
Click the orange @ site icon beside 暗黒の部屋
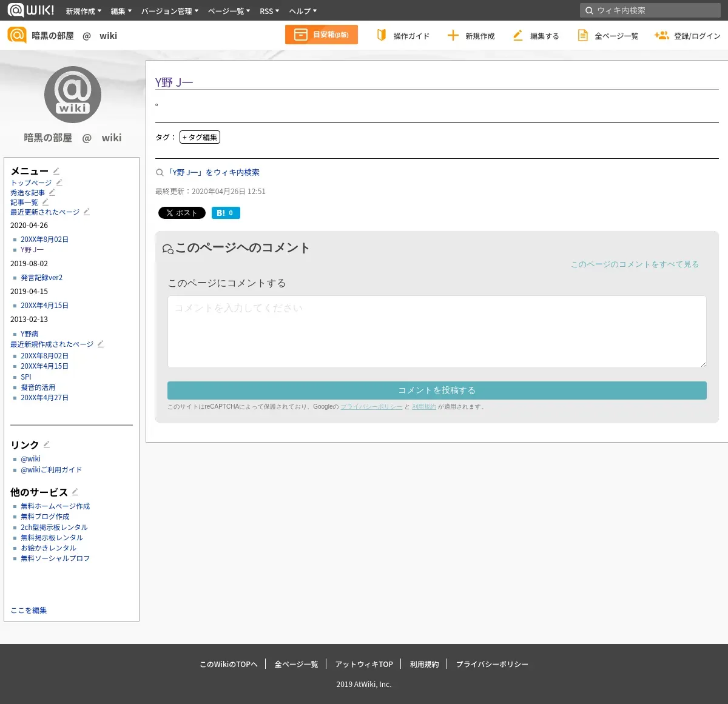coord(17,35)
